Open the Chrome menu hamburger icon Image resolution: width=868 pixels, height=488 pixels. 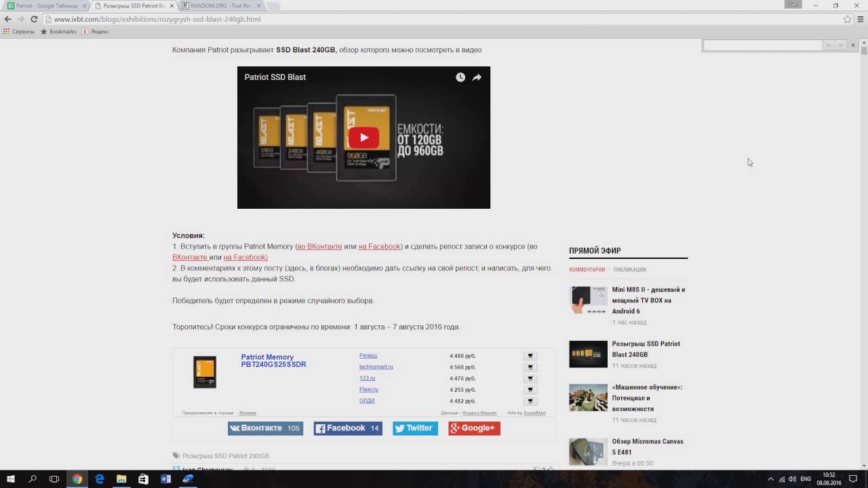pyautogui.click(x=859, y=19)
